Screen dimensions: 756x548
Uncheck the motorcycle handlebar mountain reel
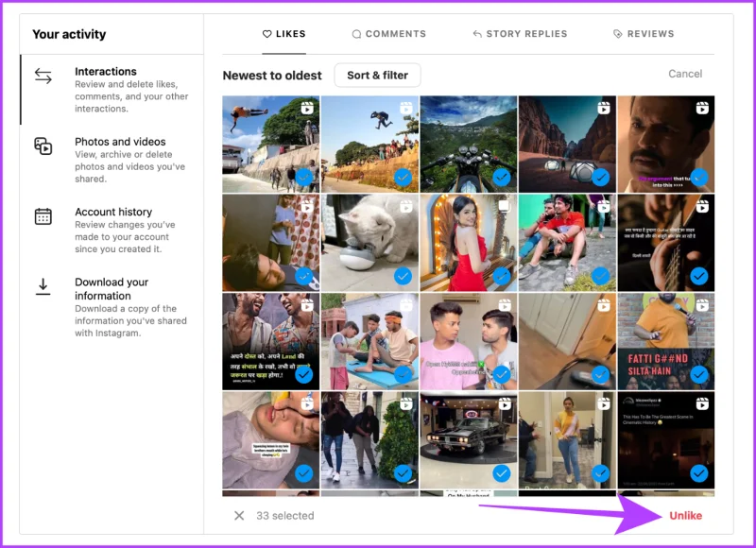coord(502,178)
